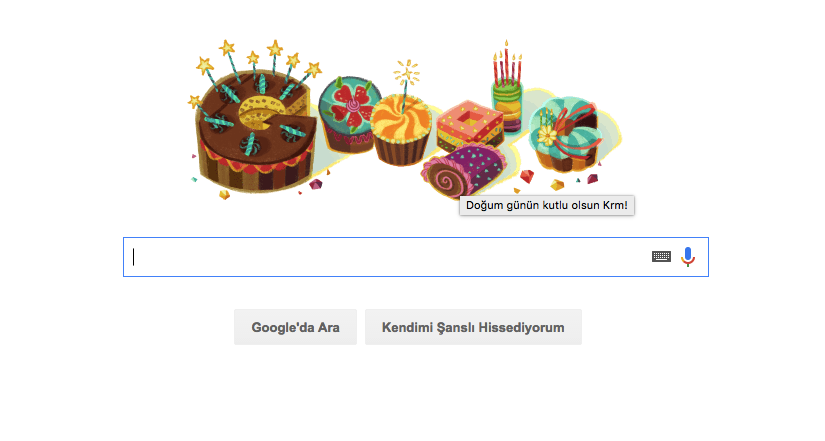
Task: Select the orange swirl cupcake
Action: click(x=401, y=128)
